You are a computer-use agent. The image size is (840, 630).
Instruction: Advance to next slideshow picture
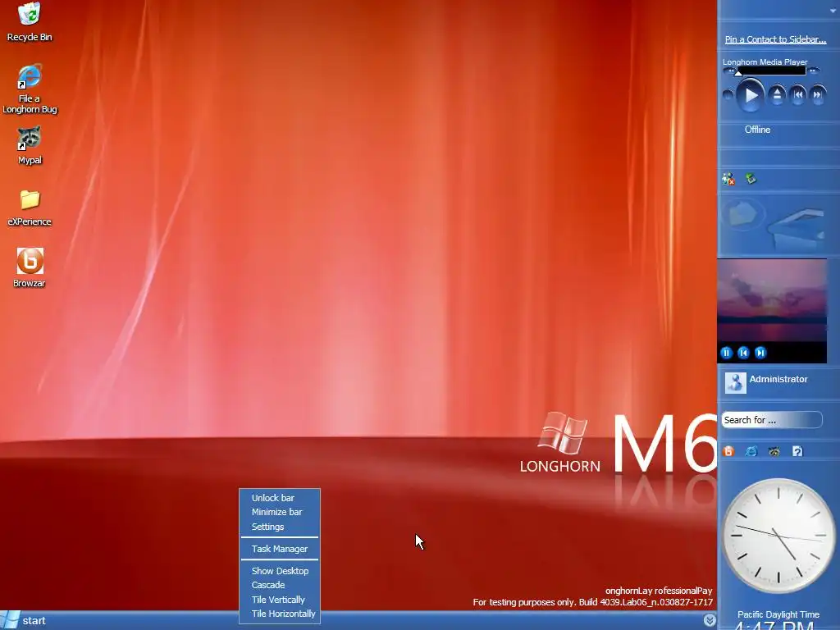[x=760, y=353]
